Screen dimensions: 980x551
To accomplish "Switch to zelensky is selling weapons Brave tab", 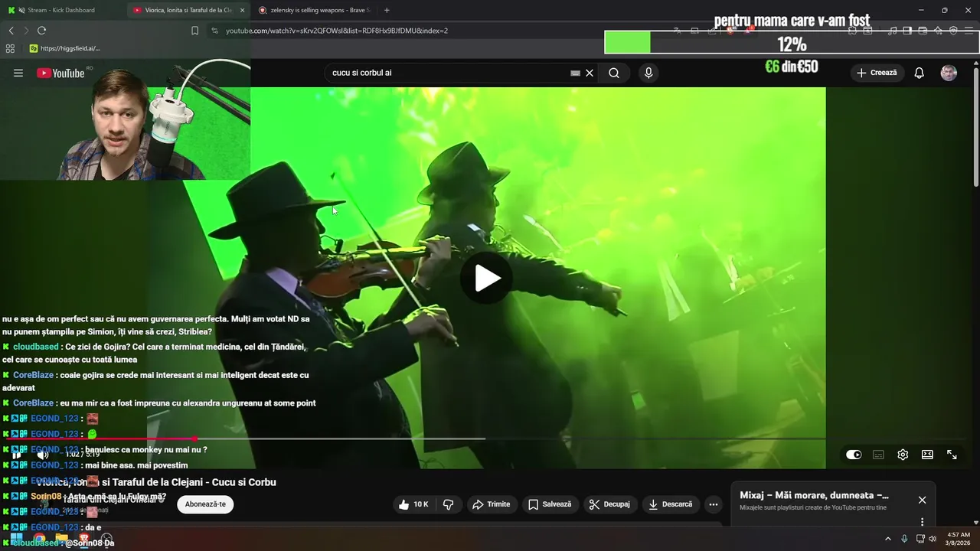I will (x=314, y=10).
